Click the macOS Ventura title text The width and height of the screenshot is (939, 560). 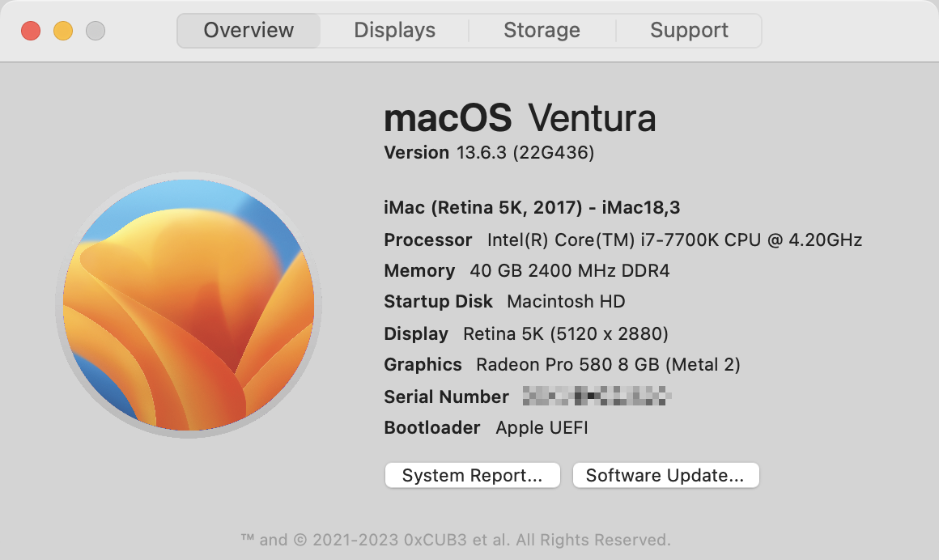(520, 119)
